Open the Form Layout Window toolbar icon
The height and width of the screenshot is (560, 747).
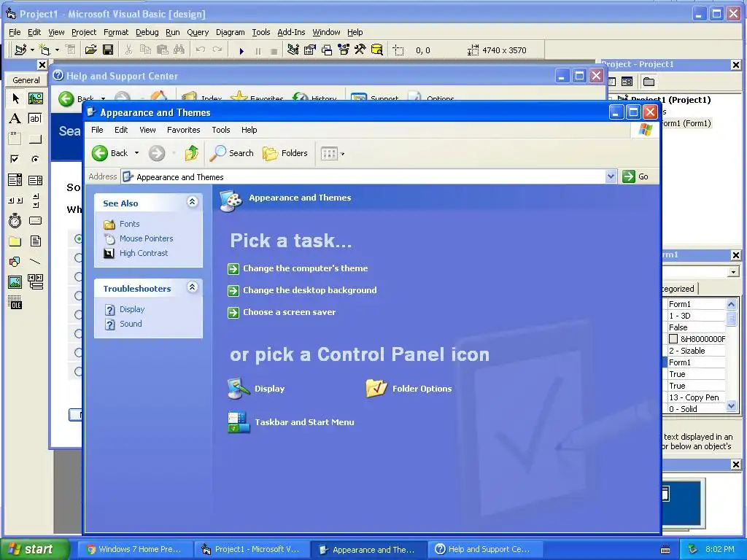[327, 50]
